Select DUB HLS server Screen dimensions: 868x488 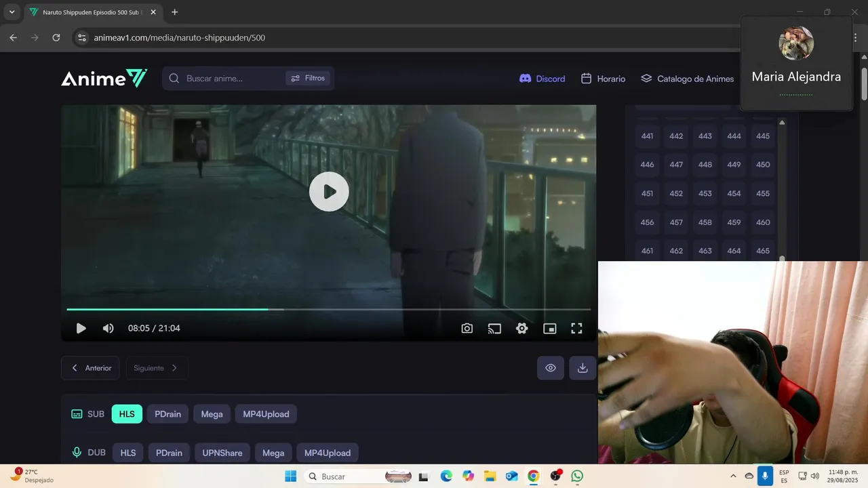(128, 453)
